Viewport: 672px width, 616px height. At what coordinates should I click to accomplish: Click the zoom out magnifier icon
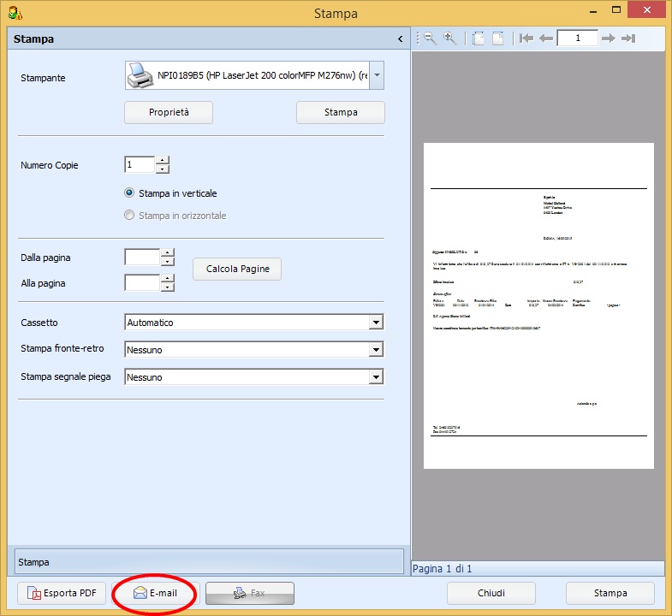click(430, 38)
